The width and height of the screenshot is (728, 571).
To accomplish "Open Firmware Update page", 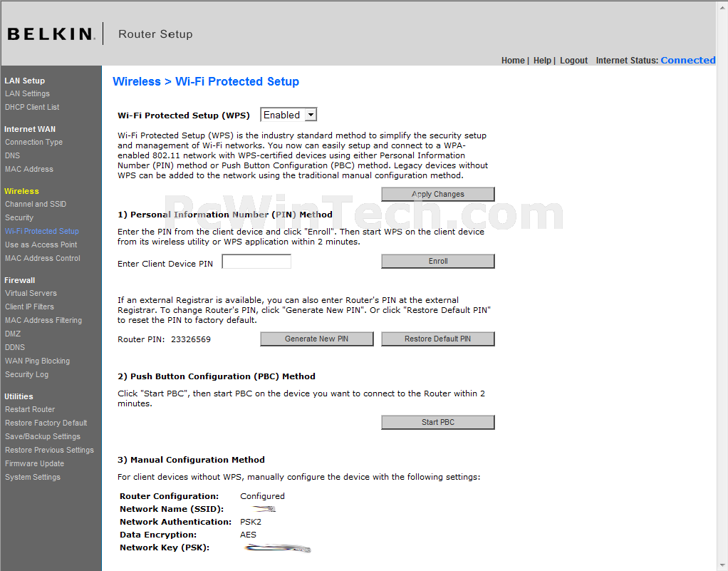I will (x=34, y=463).
